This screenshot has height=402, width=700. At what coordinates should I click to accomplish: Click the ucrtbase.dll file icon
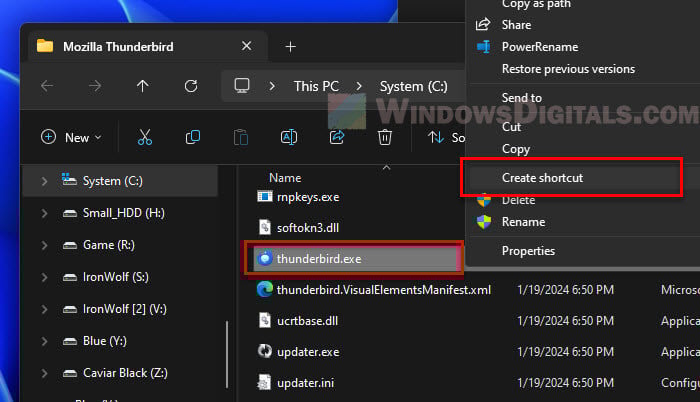pos(265,320)
